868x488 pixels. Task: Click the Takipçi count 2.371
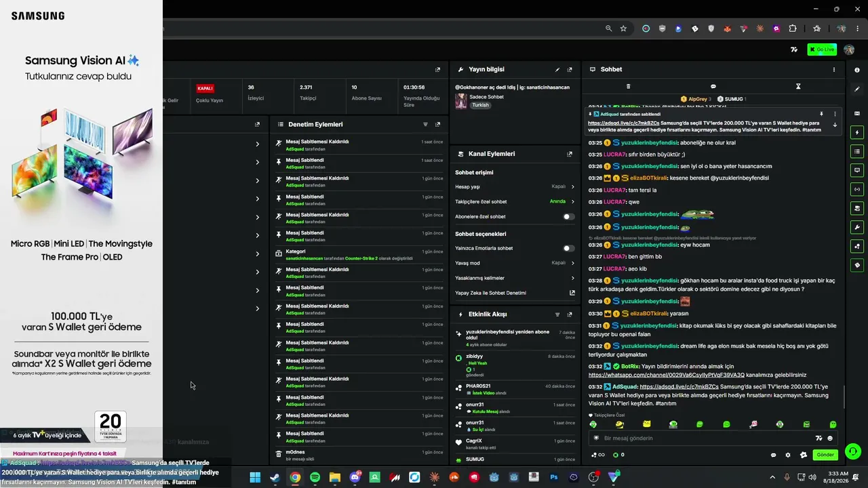pos(306,87)
